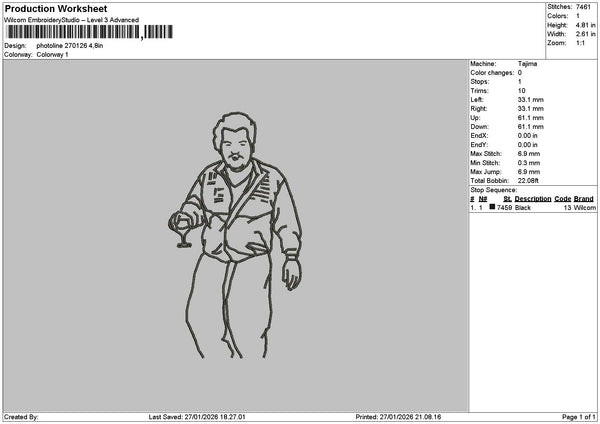Select the embroidered man line-art design
The width and height of the screenshot is (600, 424).
(235, 235)
